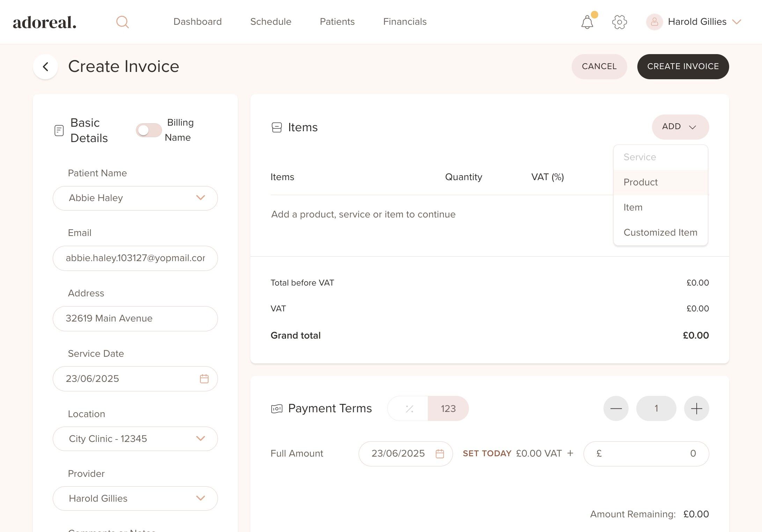This screenshot has width=762, height=532.
Task: Expand the Location dropdown
Action: coord(200,439)
